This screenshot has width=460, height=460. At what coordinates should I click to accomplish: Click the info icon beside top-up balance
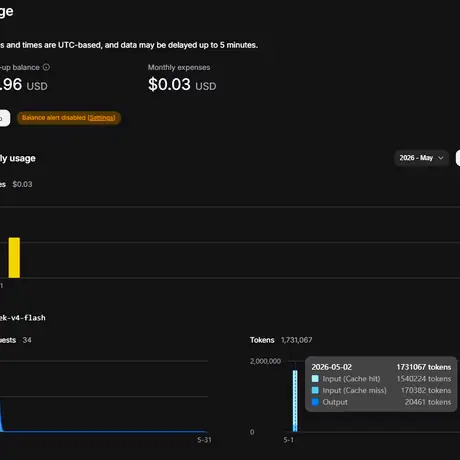click(x=46, y=67)
